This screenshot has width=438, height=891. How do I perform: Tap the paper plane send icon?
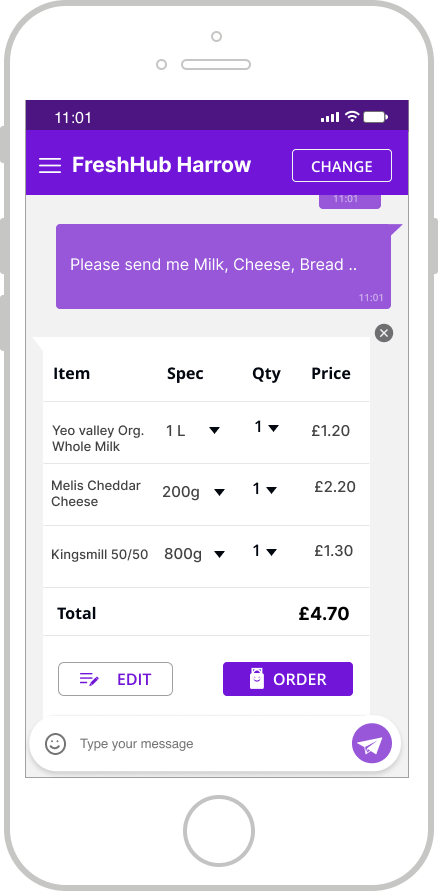tap(372, 743)
